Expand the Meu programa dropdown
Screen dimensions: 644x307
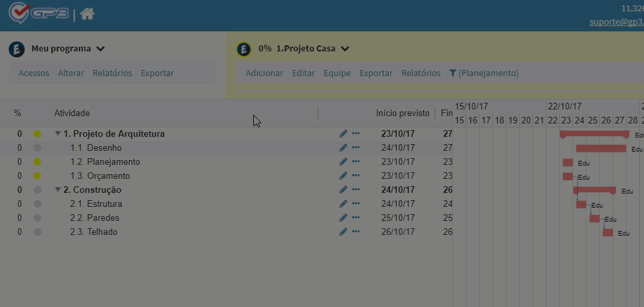100,49
